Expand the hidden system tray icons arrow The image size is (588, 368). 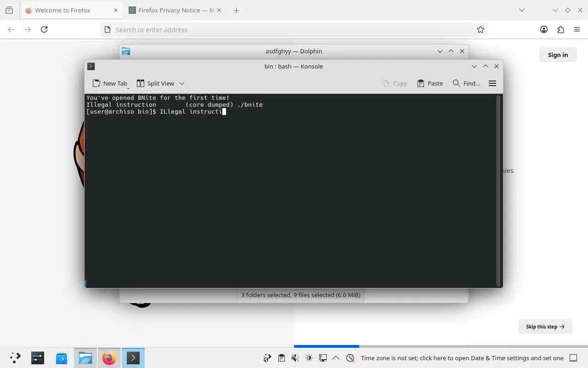click(336, 358)
